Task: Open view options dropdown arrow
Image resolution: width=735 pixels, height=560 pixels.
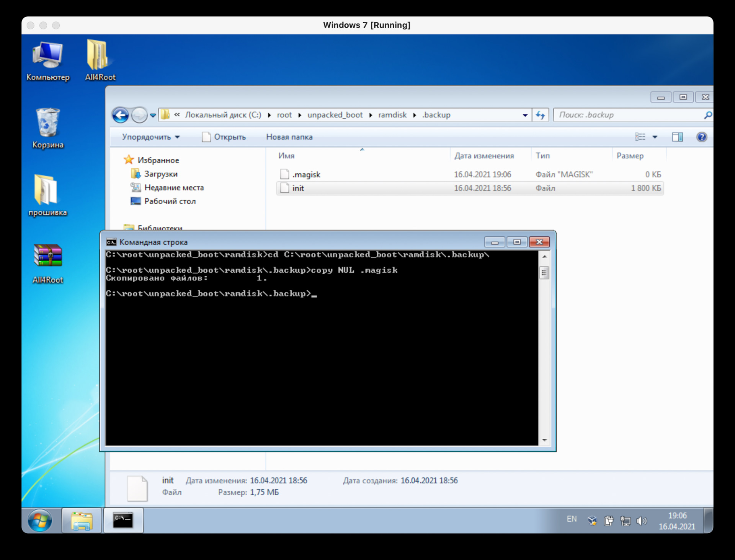Action: pos(655,137)
